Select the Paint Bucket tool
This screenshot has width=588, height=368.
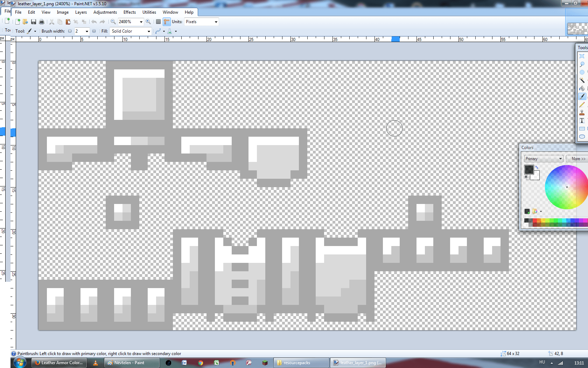click(582, 88)
